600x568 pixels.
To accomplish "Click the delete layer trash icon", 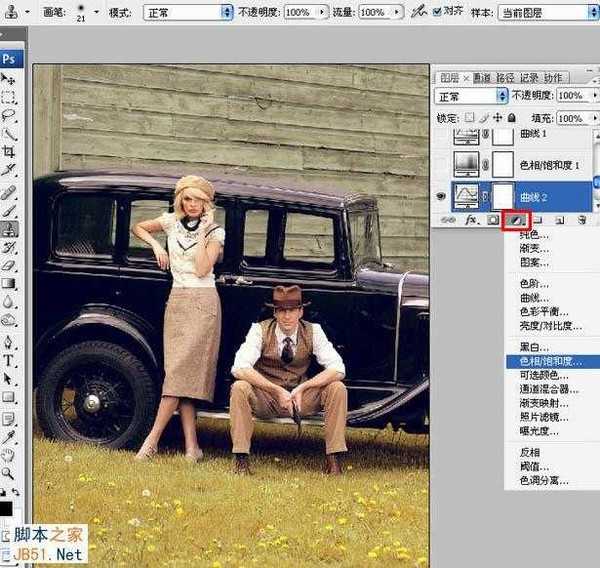I will click(581, 219).
